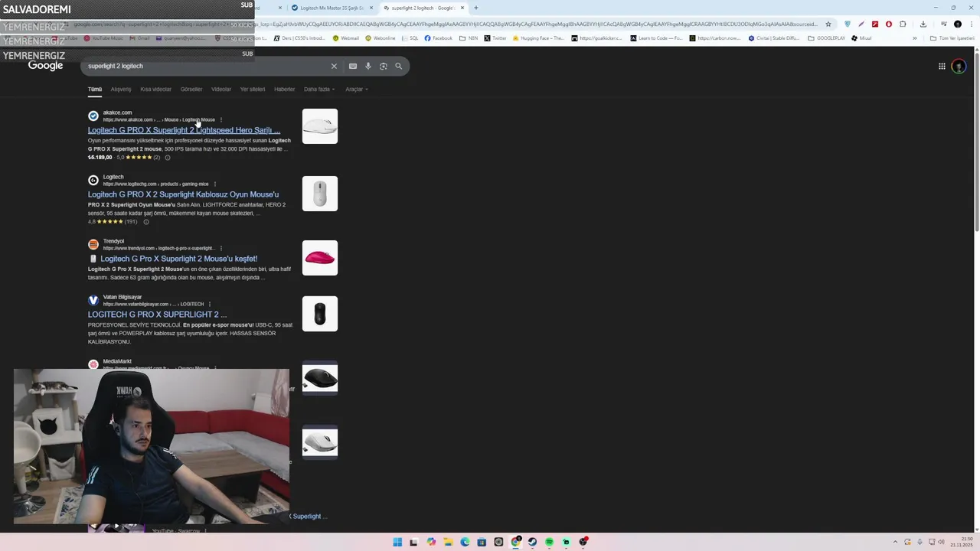Open the Twitter bookmark

(495, 38)
